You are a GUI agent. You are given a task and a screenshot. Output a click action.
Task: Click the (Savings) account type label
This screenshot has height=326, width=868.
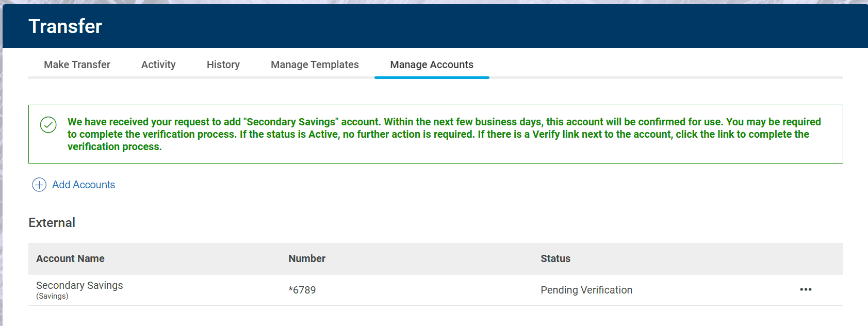(x=52, y=296)
